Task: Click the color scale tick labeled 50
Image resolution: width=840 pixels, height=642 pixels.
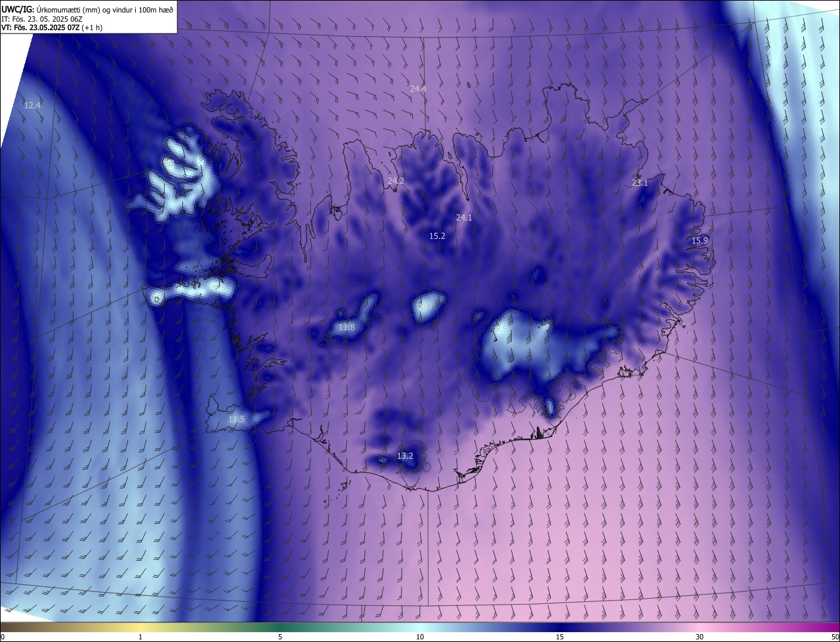Action: click(x=835, y=637)
